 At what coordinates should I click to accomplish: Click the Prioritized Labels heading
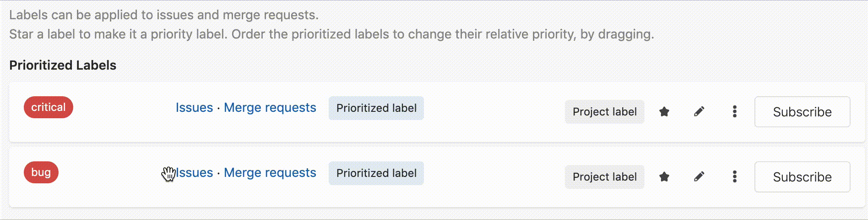click(63, 65)
